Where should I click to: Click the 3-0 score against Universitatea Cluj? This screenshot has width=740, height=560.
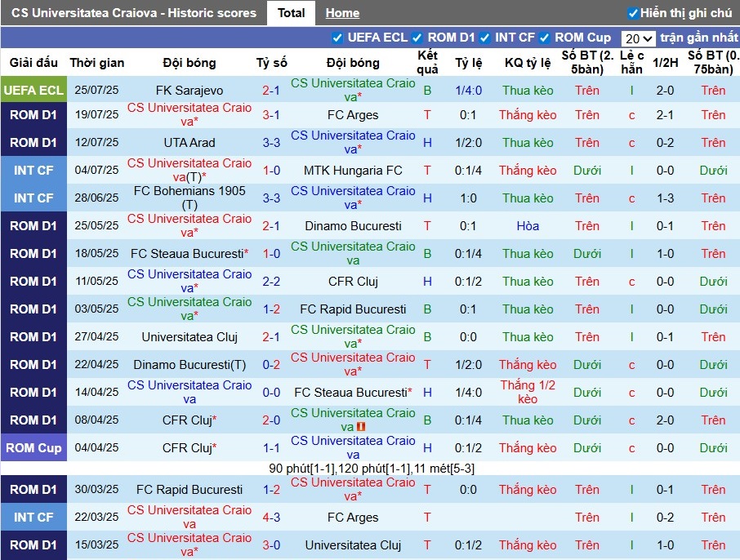pos(271,545)
